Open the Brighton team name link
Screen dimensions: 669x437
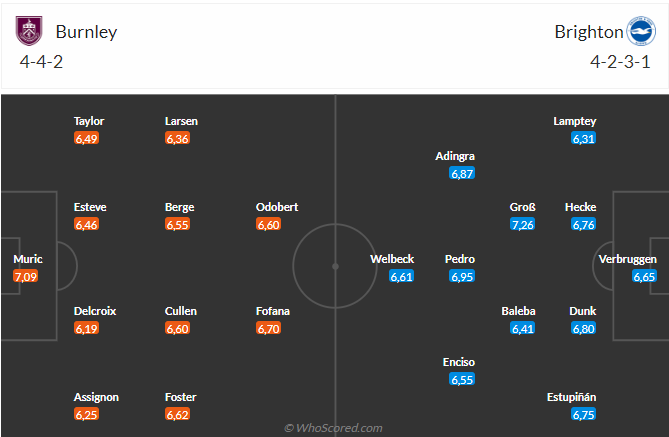coord(586,31)
